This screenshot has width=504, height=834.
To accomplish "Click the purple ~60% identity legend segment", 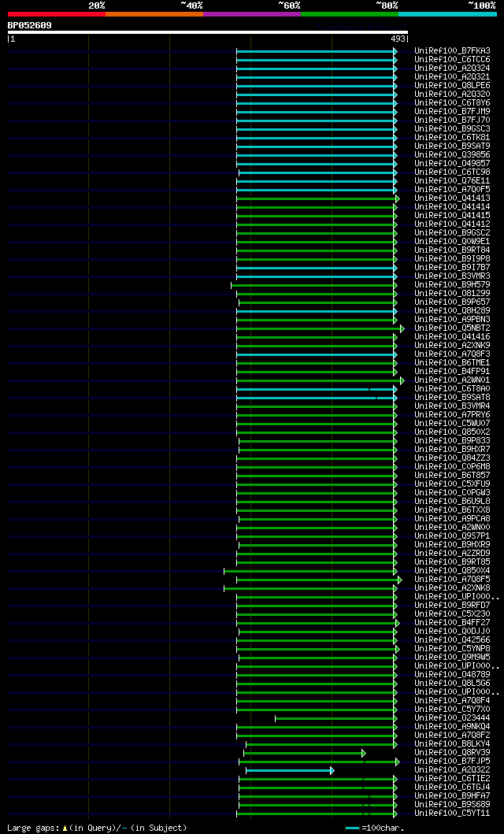I will tap(252, 14).
